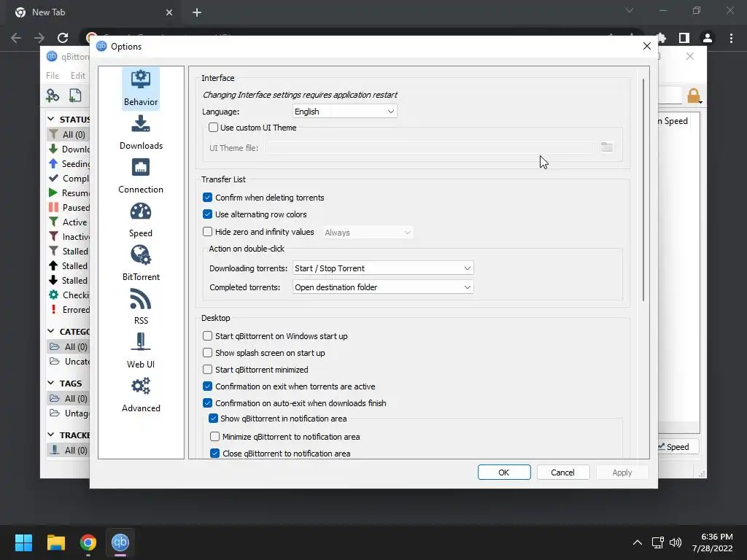Select the Active status filter
Screen dimensions: 747x560
pyautogui.click(x=69, y=222)
